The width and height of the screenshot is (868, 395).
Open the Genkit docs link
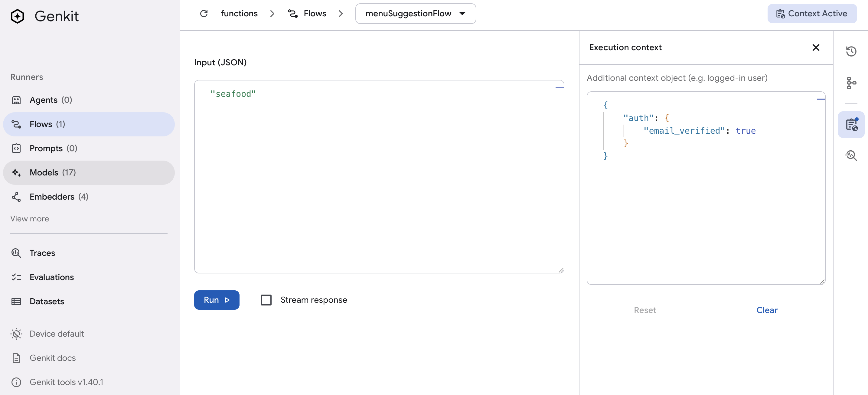tap(53, 358)
